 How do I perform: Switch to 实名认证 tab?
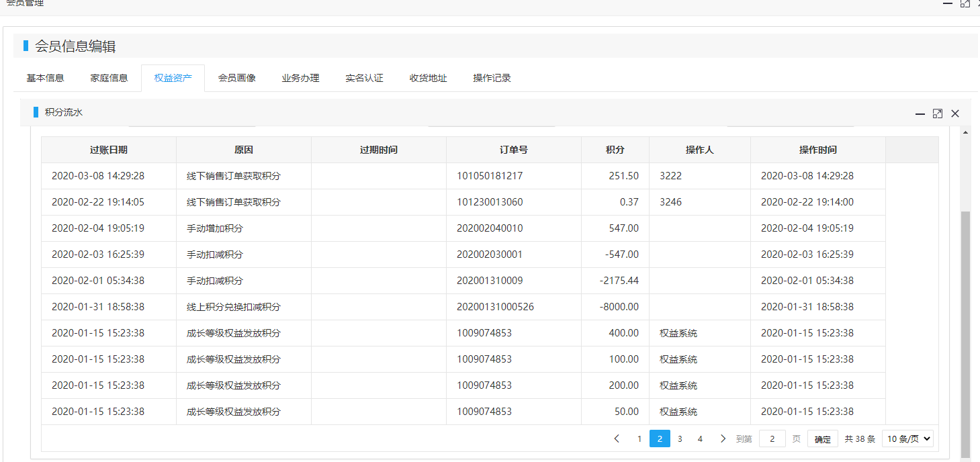(364, 78)
